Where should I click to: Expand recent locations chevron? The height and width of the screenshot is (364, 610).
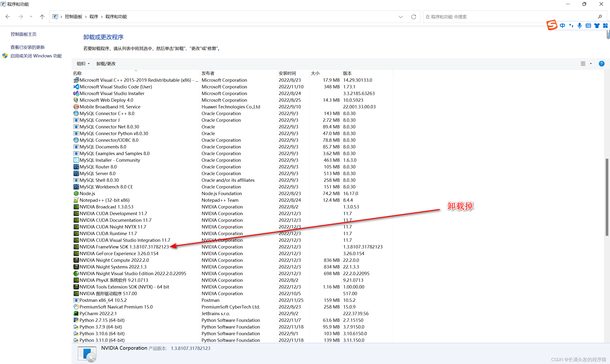coord(31,17)
